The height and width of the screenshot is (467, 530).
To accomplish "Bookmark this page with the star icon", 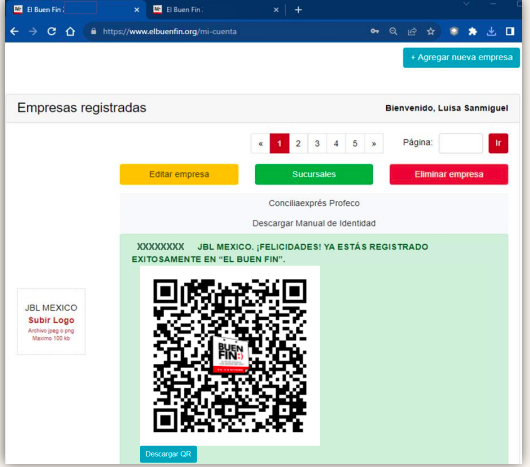I will [431, 31].
